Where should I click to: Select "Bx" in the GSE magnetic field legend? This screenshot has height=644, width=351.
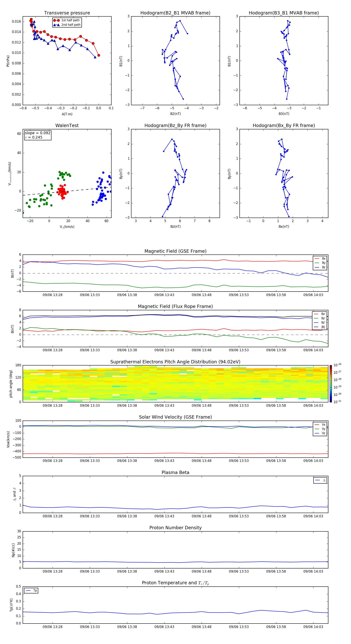(x=320, y=259)
